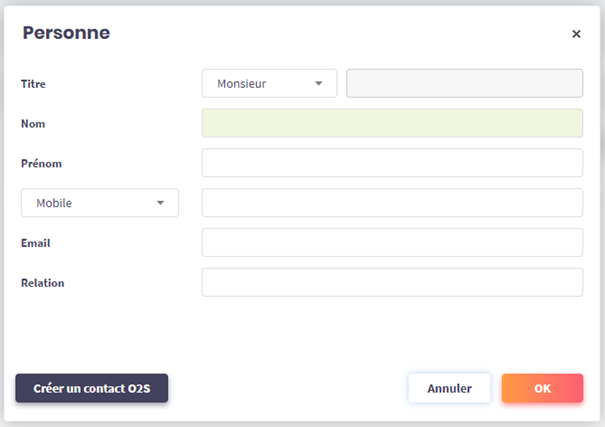
Task: Click the Nom field label
Action: (33, 124)
